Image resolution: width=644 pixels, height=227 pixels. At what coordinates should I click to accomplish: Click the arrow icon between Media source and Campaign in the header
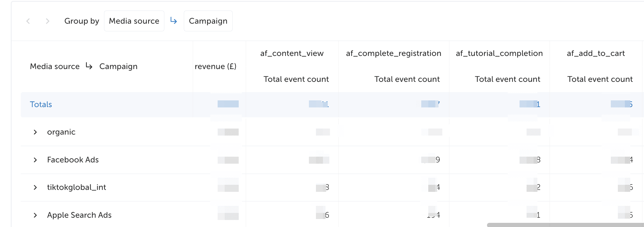tap(89, 66)
